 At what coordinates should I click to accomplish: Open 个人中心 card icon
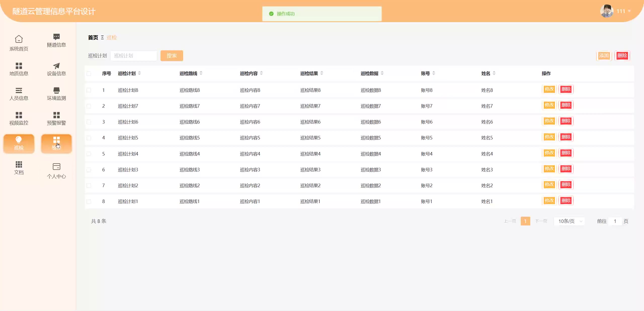click(x=56, y=167)
